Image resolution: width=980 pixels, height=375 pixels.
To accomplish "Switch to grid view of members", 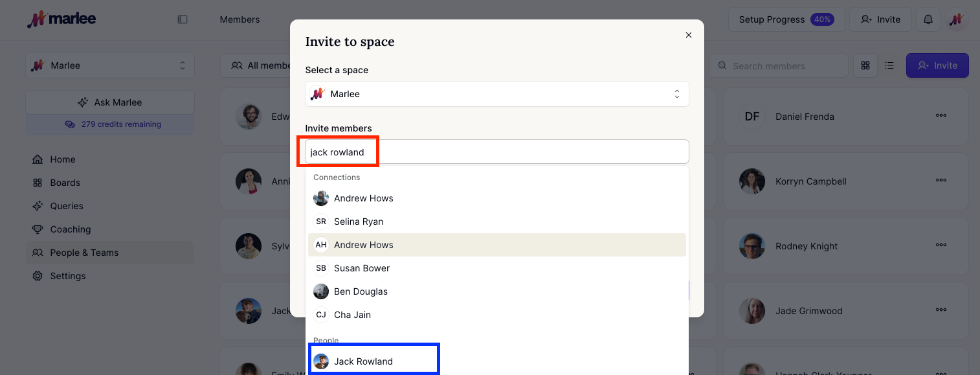I will [x=865, y=65].
